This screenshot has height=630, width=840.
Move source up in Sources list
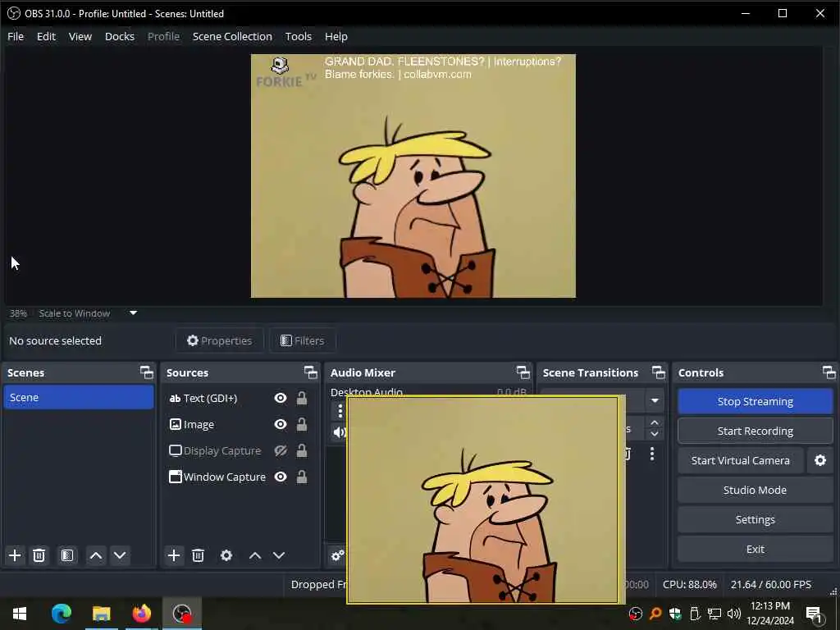tap(255, 555)
